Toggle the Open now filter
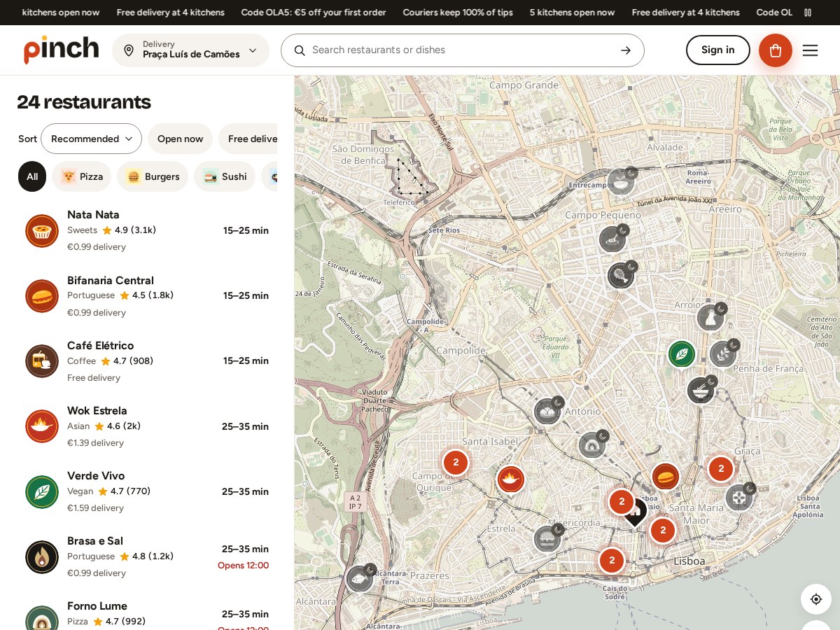 tap(180, 139)
